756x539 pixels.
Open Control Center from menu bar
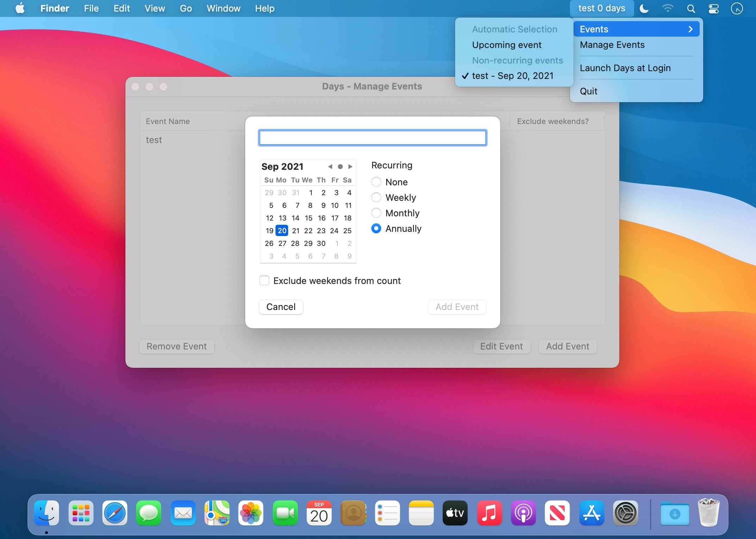point(713,8)
